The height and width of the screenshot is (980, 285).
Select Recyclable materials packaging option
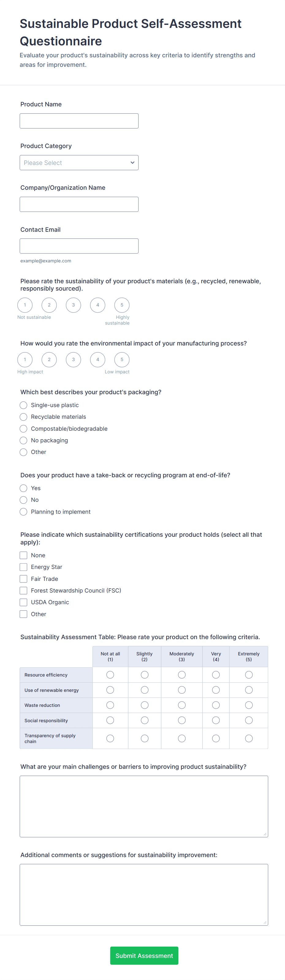24,417
